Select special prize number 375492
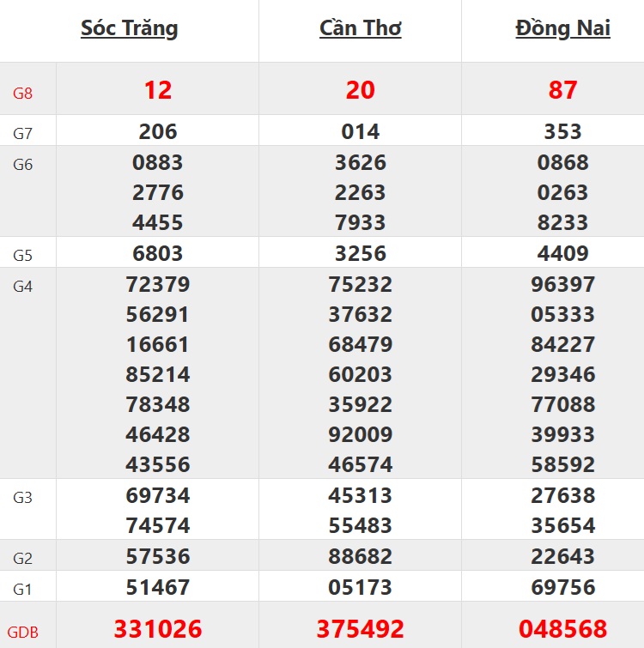The height and width of the screenshot is (648, 644). tap(361, 629)
